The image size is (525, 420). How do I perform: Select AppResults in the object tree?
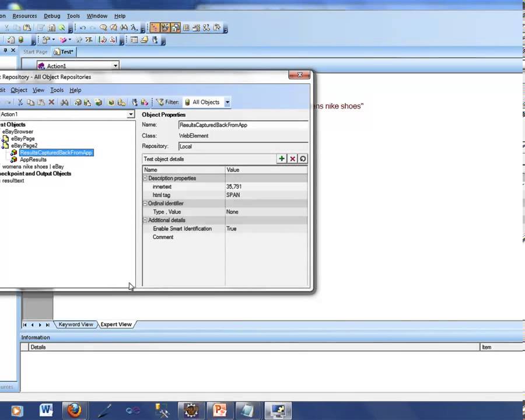tap(33, 159)
